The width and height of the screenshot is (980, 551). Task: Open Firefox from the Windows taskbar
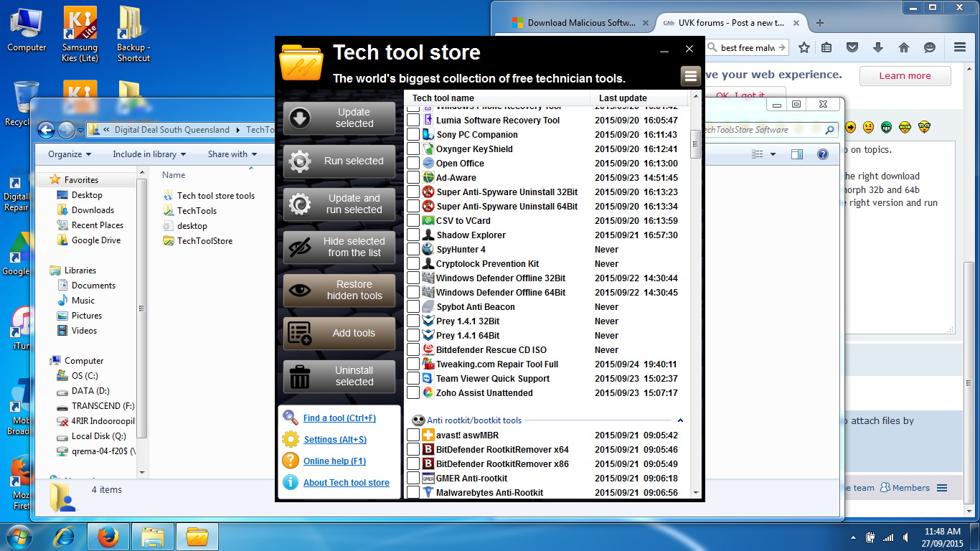coord(108,536)
